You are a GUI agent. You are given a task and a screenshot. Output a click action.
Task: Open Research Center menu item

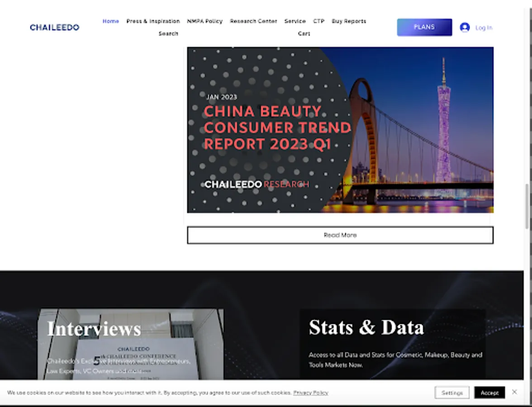(253, 21)
